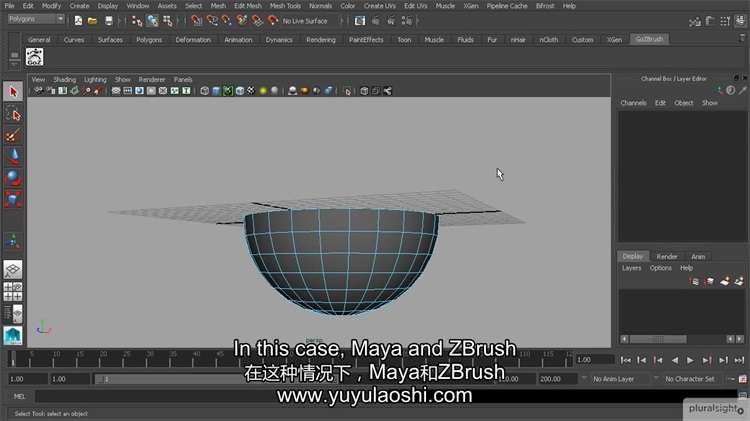Screen dimensions: 750x421
Task: Open the viewport Shading menu
Action: coord(64,79)
